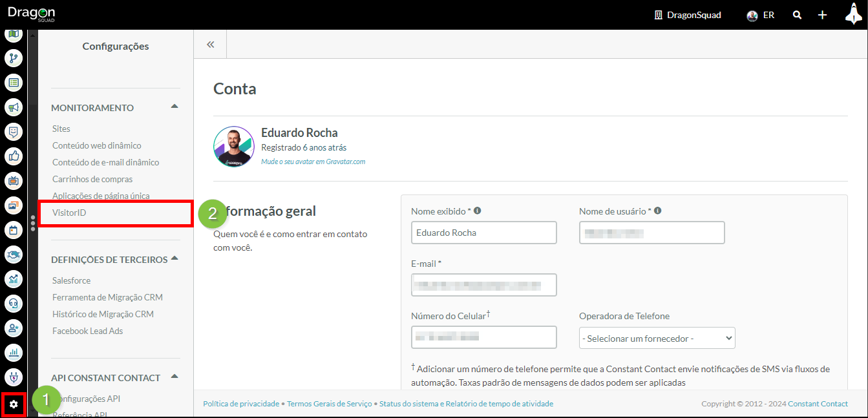Collapse the DEFINIÇÕES DE TERCEIROS section
This screenshot has height=418, width=868.
[x=175, y=259]
